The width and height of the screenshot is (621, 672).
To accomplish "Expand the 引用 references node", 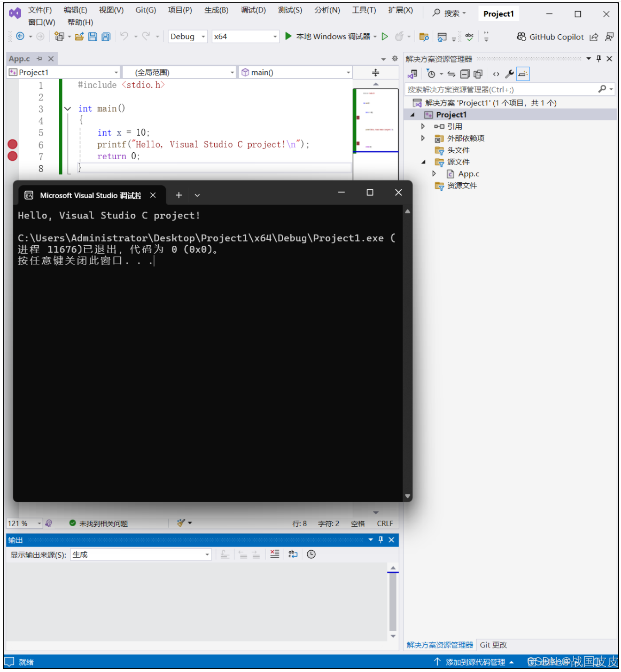I will [x=422, y=126].
